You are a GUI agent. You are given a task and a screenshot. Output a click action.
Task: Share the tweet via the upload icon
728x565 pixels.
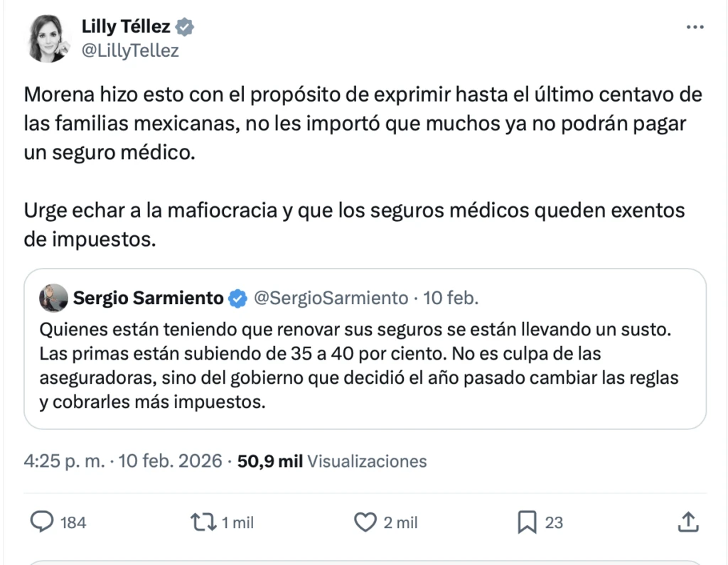coord(687,522)
